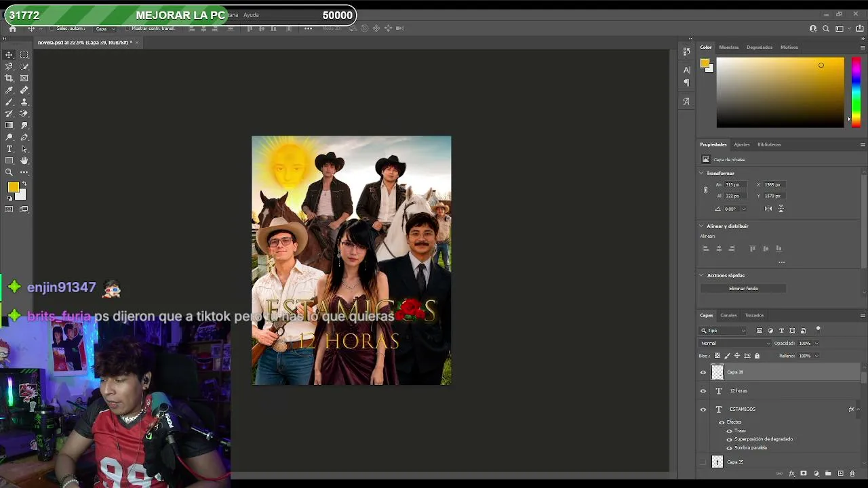Viewport: 868px width, 488px height.
Task: Click the foreground color swatch in toolbar
Action: coord(13,188)
